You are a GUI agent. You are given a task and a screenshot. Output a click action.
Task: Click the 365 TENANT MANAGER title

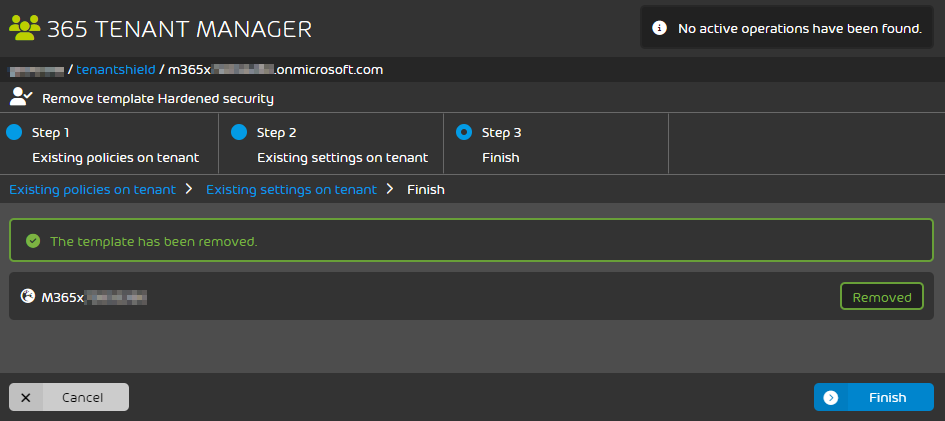pos(179,29)
